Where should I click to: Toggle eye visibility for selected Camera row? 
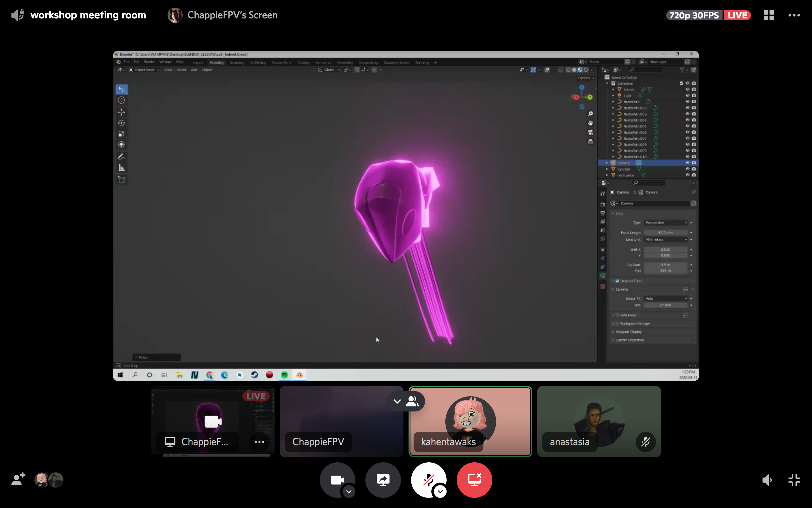pyautogui.click(x=687, y=163)
